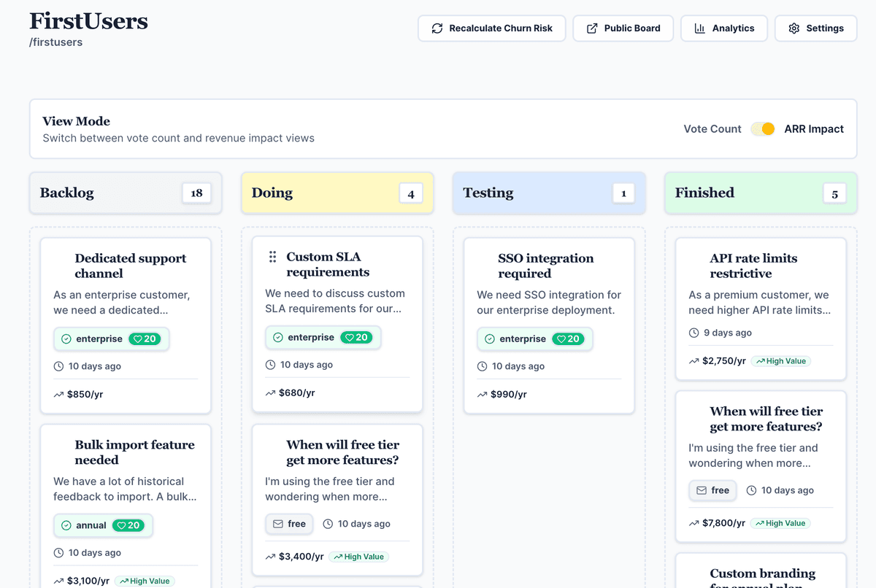
Task: Toggle the annual tag on Bulk import card
Action: [x=103, y=525]
